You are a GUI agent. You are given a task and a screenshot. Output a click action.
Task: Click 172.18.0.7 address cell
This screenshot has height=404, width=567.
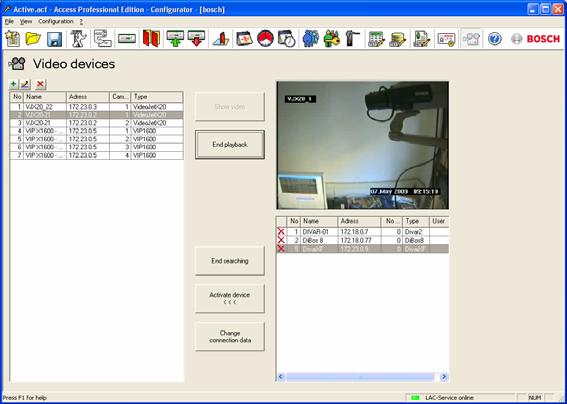pos(359,231)
